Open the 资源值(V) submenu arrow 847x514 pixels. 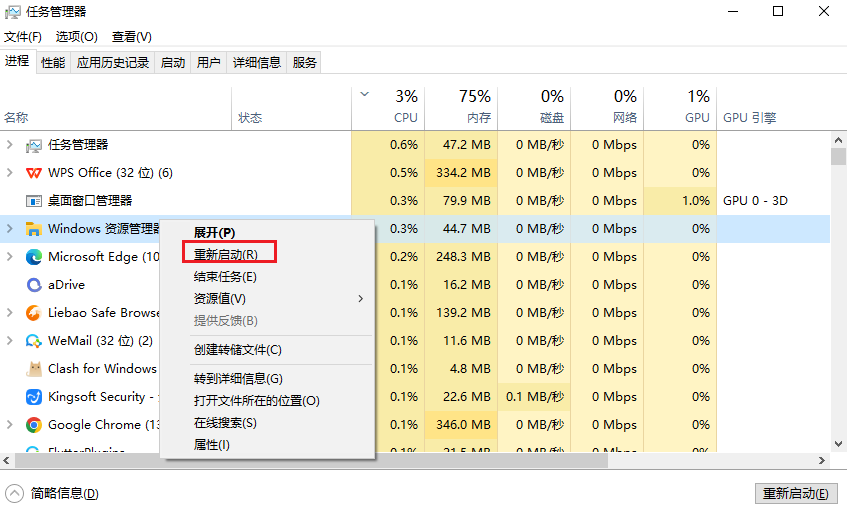[x=360, y=299]
